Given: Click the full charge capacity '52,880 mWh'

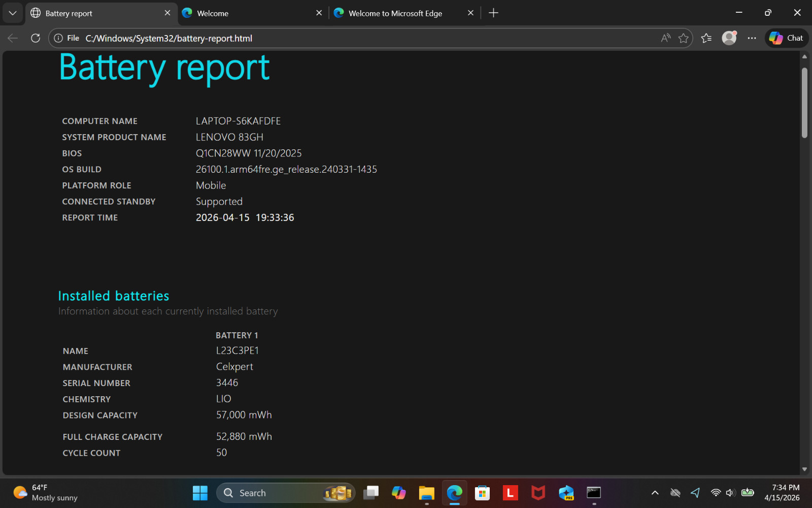Looking at the screenshot, I should (244, 437).
